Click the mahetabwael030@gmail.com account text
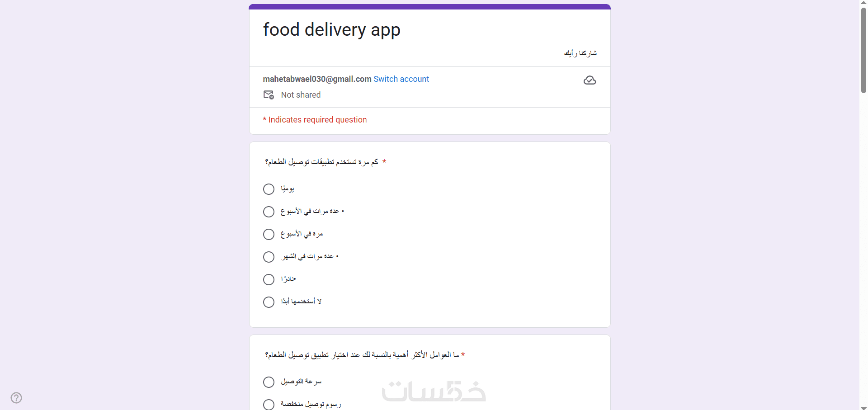868x410 pixels. pyautogui.click(x=317, y=79)
